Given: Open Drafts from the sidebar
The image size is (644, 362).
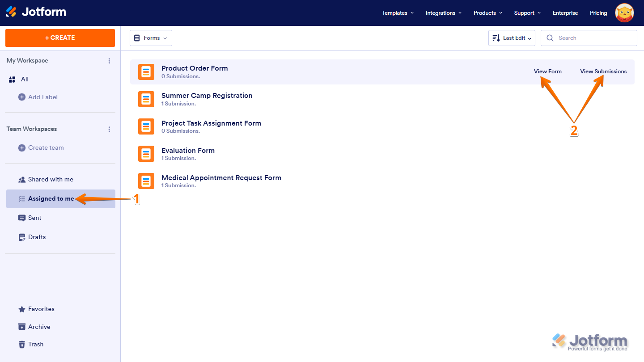Looking at the screenshot, I should click(x=22, y=236).
